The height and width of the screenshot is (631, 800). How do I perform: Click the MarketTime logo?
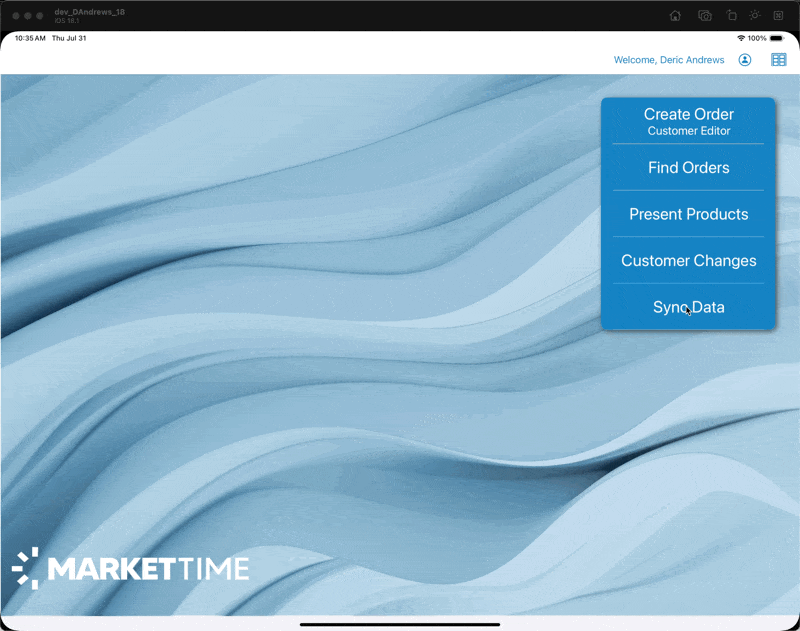point(130,568)
